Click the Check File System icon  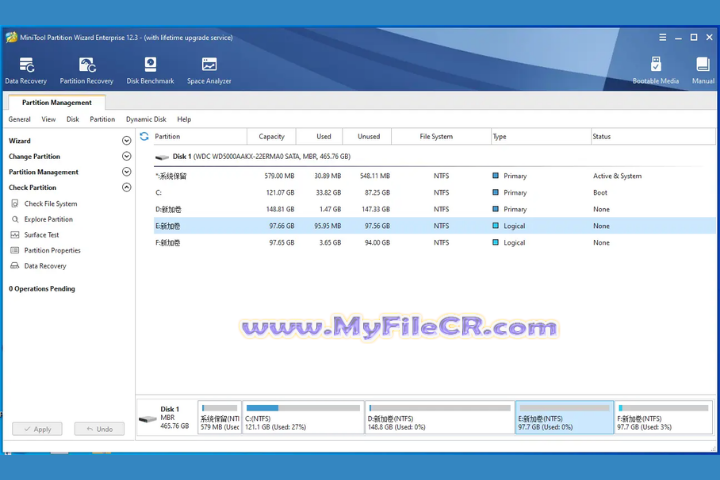pos(15,203)
